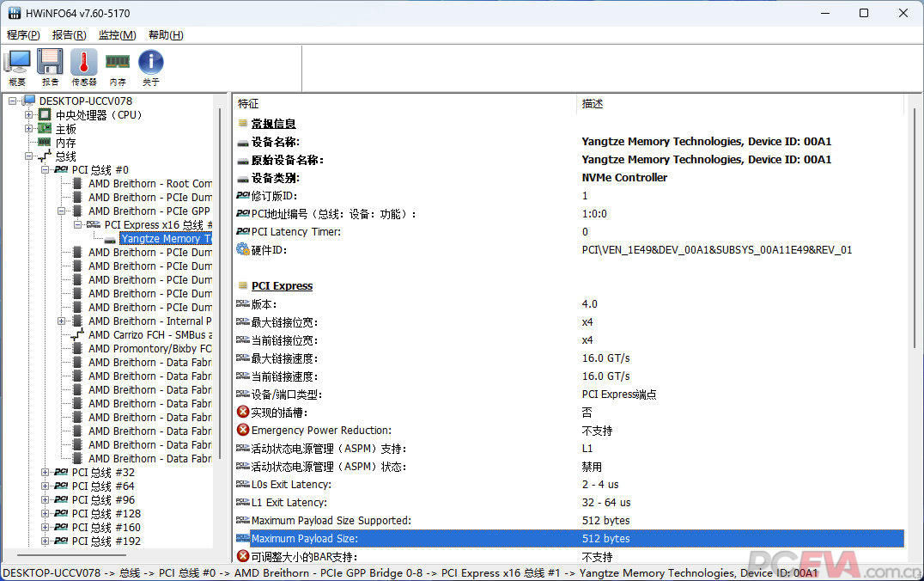Select the Maximum Payload Size row
This screenshot has width=924, height=581.
click(x=569, y=539)
